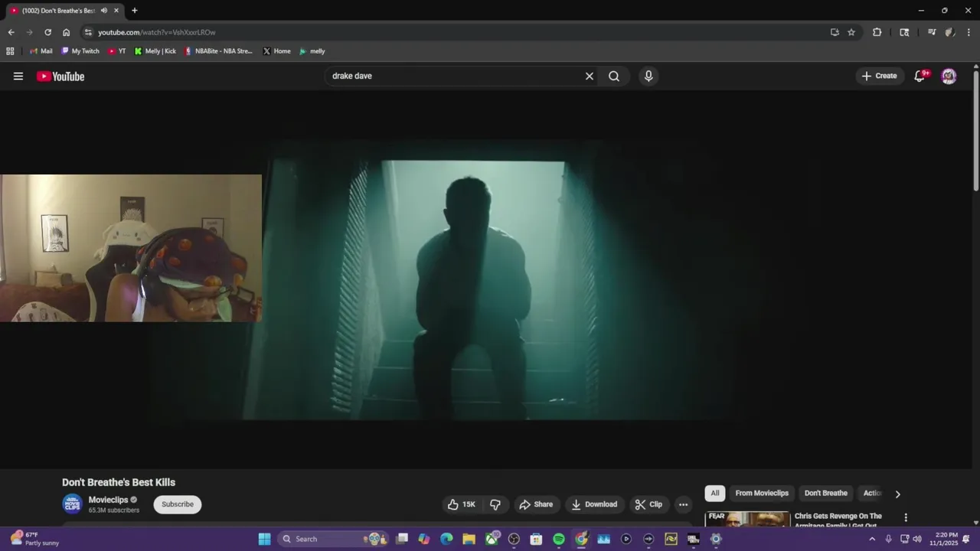Open the YT bookmark

[117, 51]
